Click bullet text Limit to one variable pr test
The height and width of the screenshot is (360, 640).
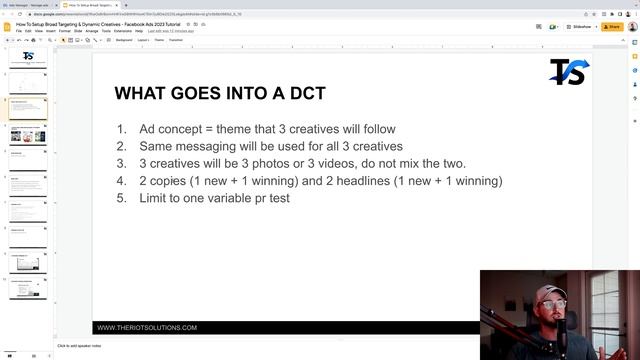(x=214, y=198)
